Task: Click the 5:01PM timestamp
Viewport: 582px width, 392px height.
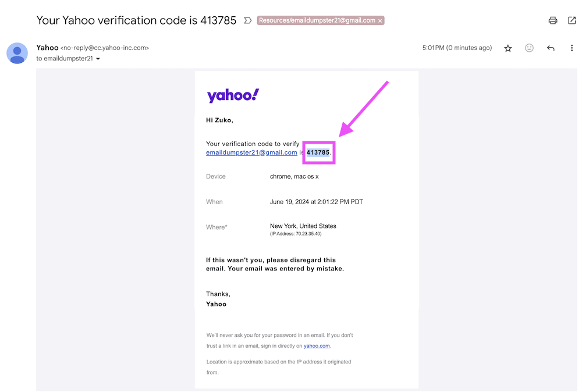Action: tap(432, 48)
